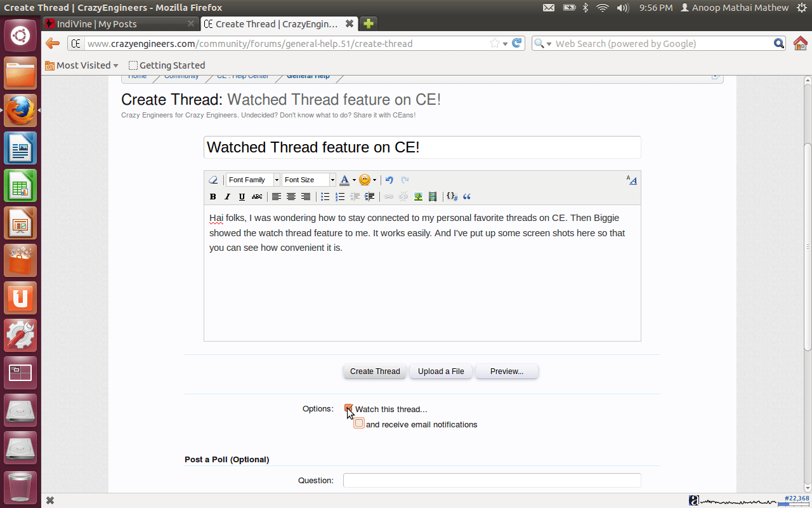812x508 pixels.
Task: Expand text color dropdown arrow
Action: (x=354, y=180)
